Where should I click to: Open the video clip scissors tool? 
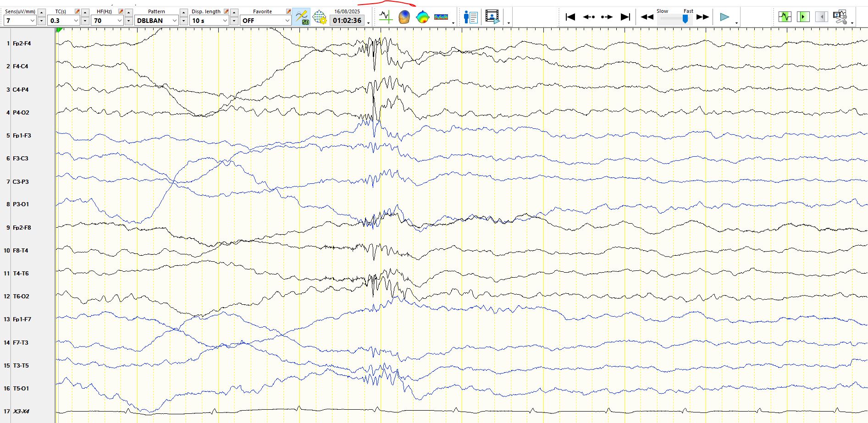point(840,17)
